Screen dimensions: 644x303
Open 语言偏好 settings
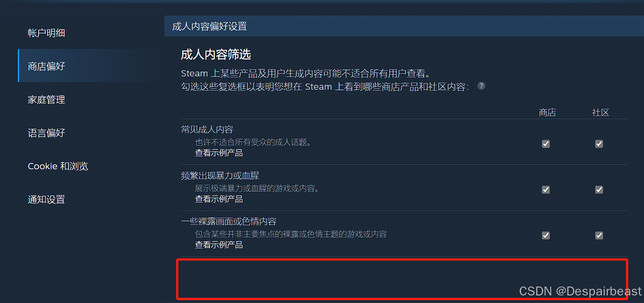tap(47, 133)
